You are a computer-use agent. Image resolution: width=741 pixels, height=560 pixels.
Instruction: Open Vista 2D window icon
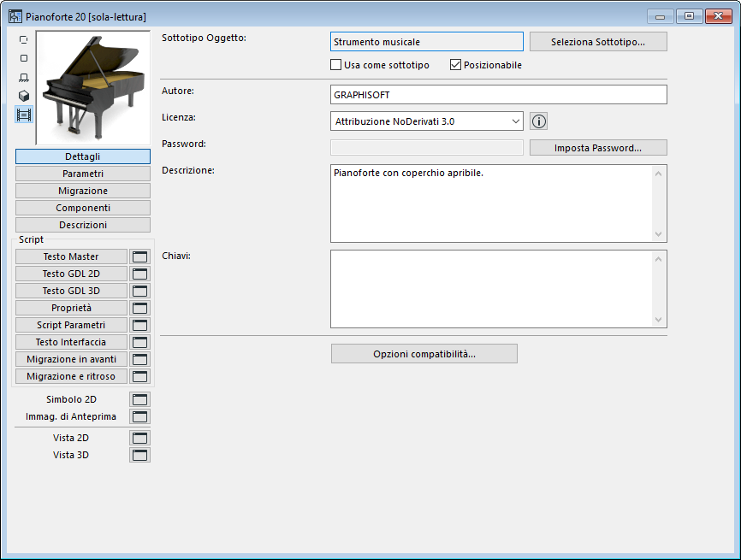pos(139,438)
